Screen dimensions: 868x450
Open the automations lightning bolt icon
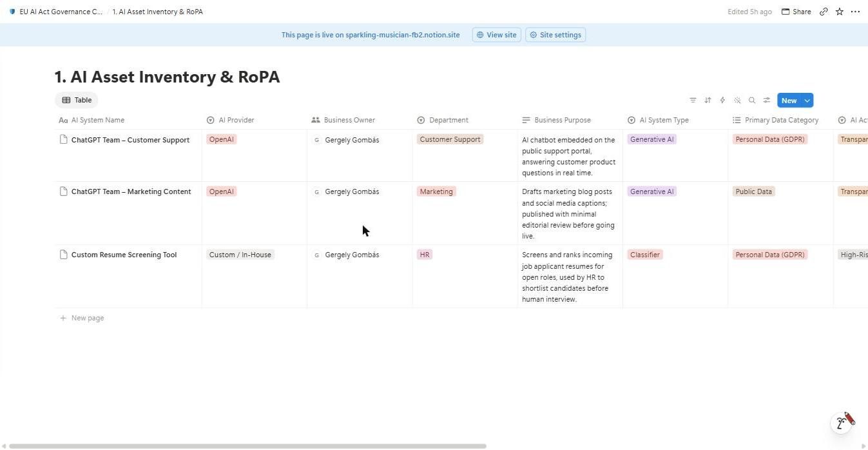click(722, 101)
